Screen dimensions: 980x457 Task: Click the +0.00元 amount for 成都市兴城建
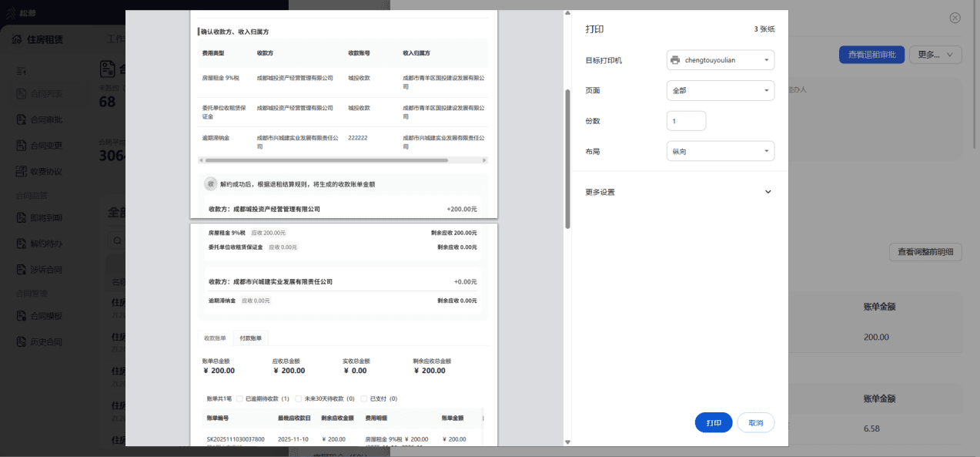(x=465, y=282)
